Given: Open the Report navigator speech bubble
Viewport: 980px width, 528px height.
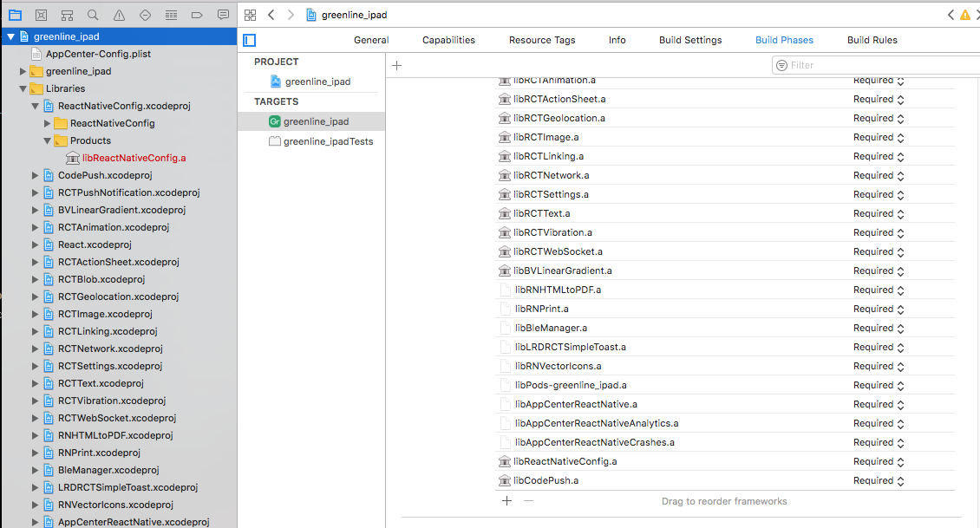Looking at the screenshot, I should 223,15.
